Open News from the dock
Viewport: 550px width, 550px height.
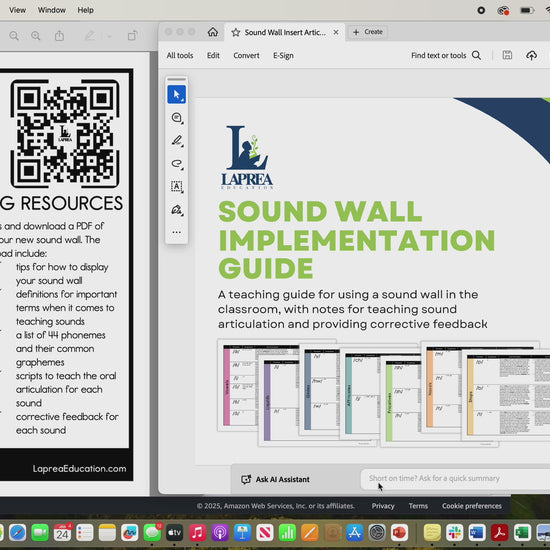265,533
